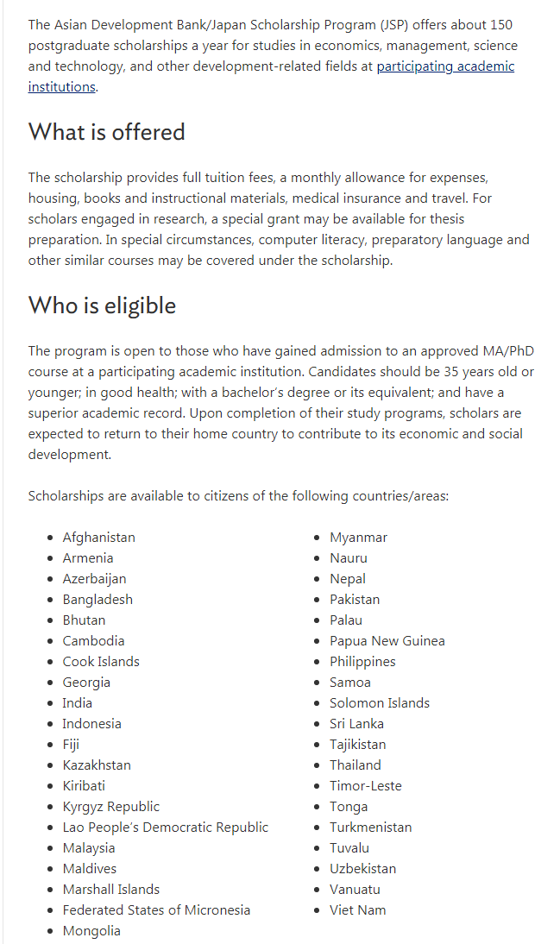Click Federated States of Micronesia item
Viewport: 560px width, 944px height.
pyautogui.click(x=156, y=909)
